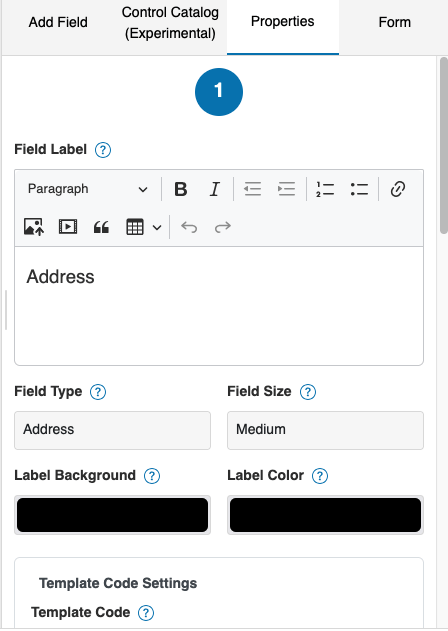Increase indent in the label editor
Image resolution: width=448 pixels, height=631 pixels.
287,189
